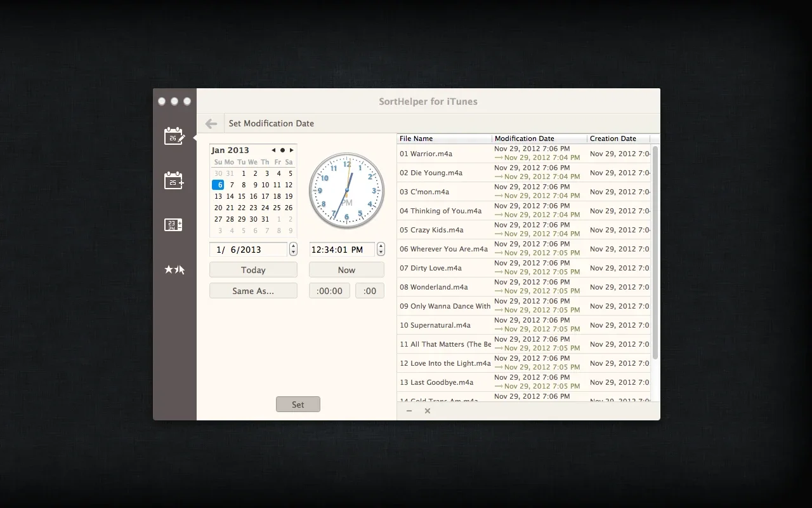The width and height of the screenshot is (812, 508).
Task: Click creation date of 08 Wonderland.m4a
Action: [x=620, y=287]
